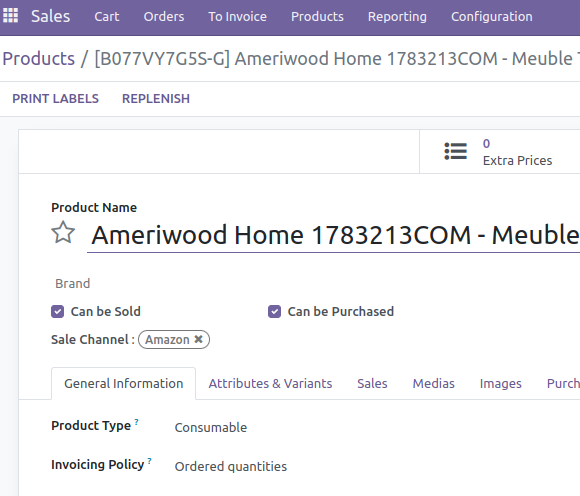Screen dimensions: 580x496
Task: Click the Extra Prices list icon
Action: pos(455,151)
